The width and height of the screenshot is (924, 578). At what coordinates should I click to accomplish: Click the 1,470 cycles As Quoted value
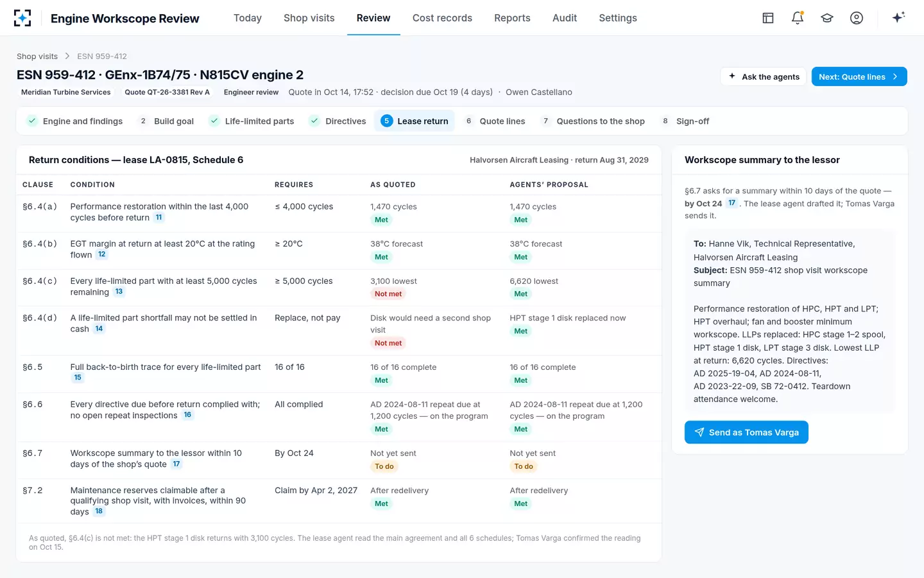click(x=393, y=207)
